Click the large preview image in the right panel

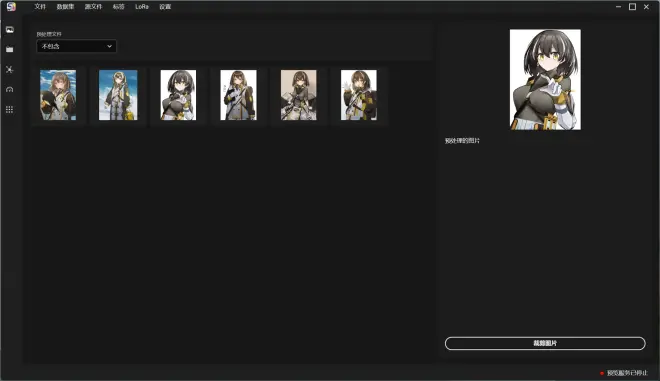tap(545, 80)
